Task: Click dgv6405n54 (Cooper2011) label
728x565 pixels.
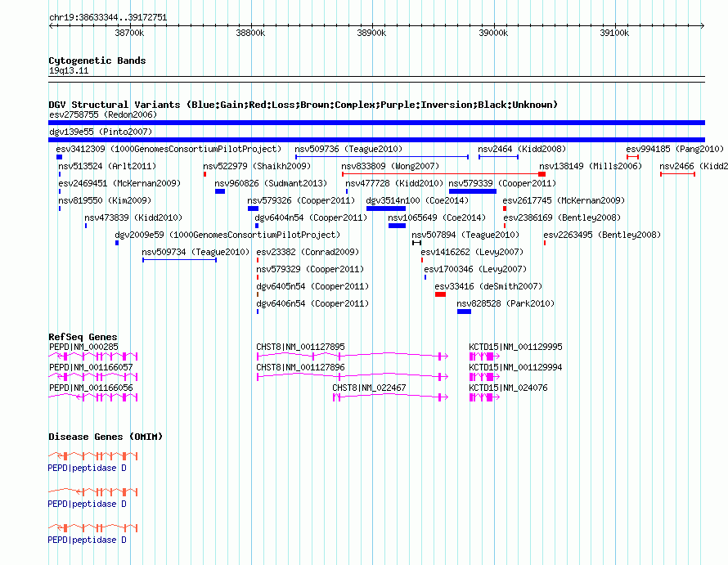Action: click(x=312, y=286)
